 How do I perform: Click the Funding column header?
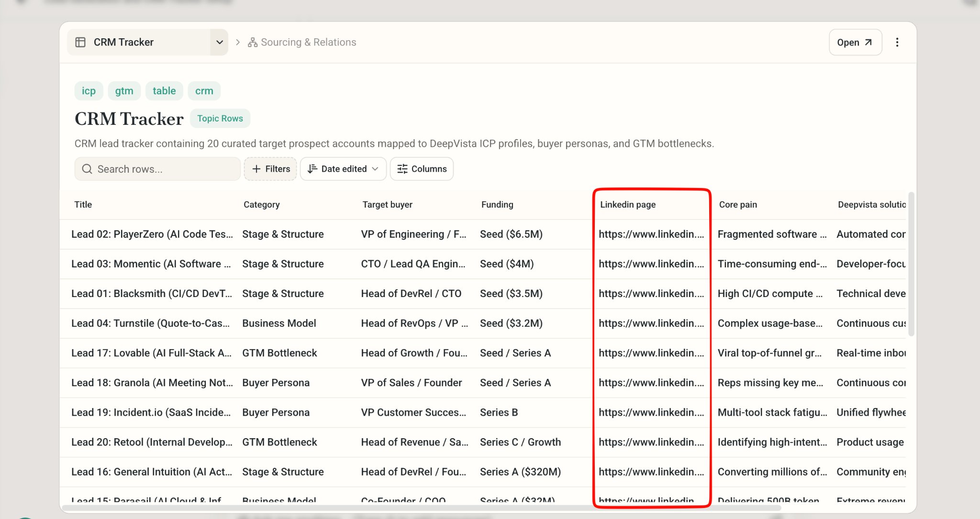(497, 204)
